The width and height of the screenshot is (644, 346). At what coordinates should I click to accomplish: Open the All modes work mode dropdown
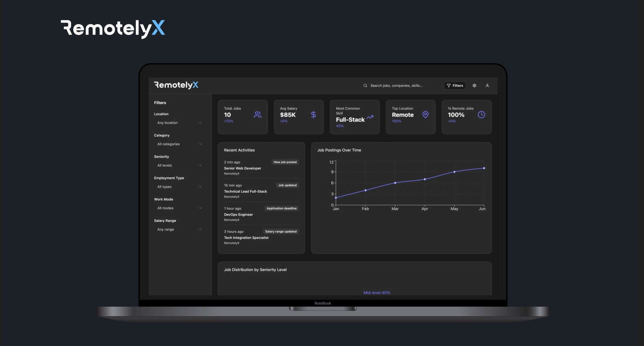[179, 208]
